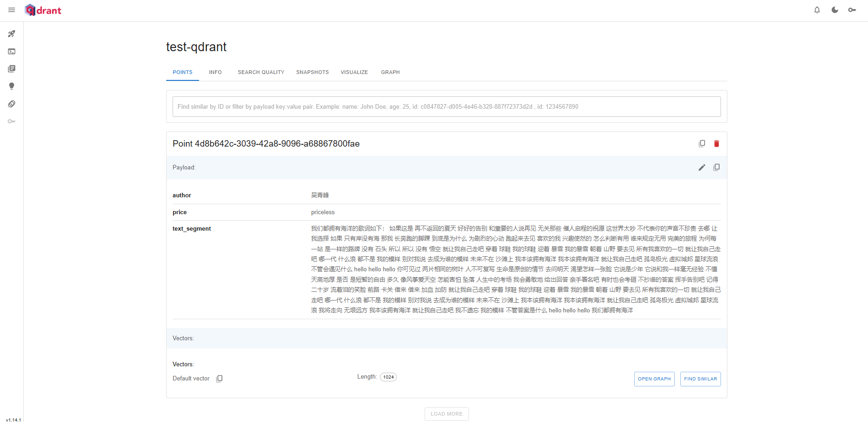
Task: Expand the Vectors section of the point
Action: pyautogui.click(x=183, y=338)
